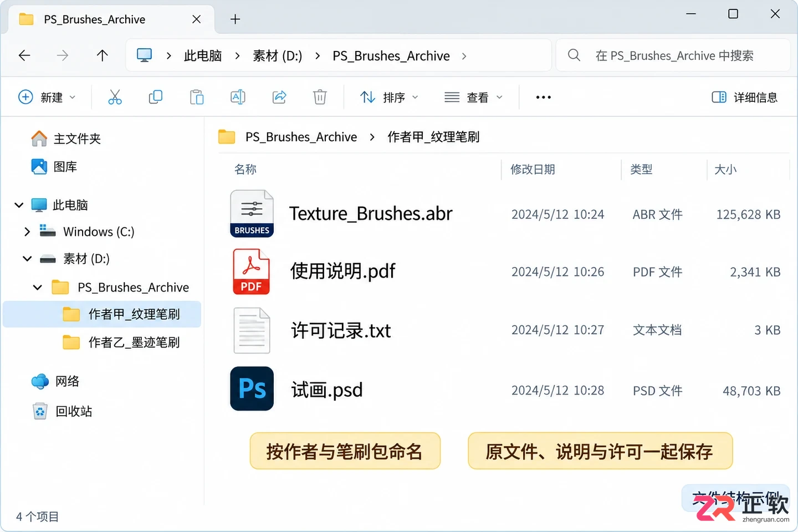The image size is (798, 532).
Task: Paste from the clipboard icon
Action: pyautogui.click(x=197, y=98)
